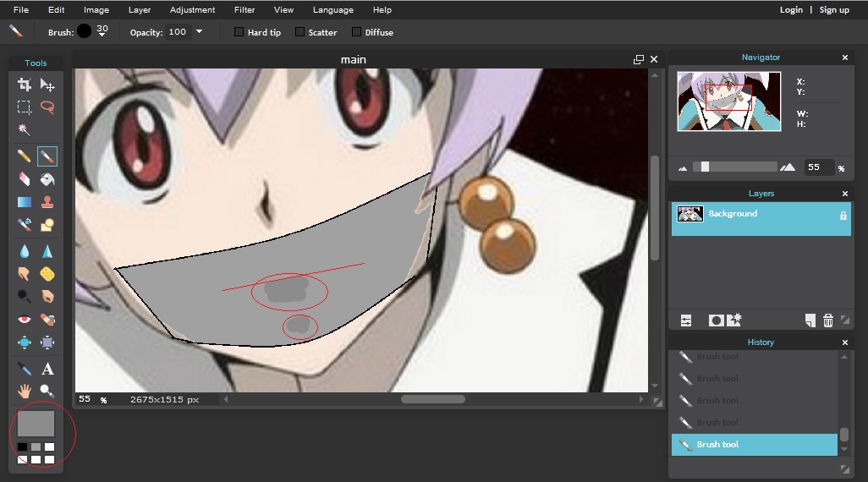Add a layer mask

(716, 320)
